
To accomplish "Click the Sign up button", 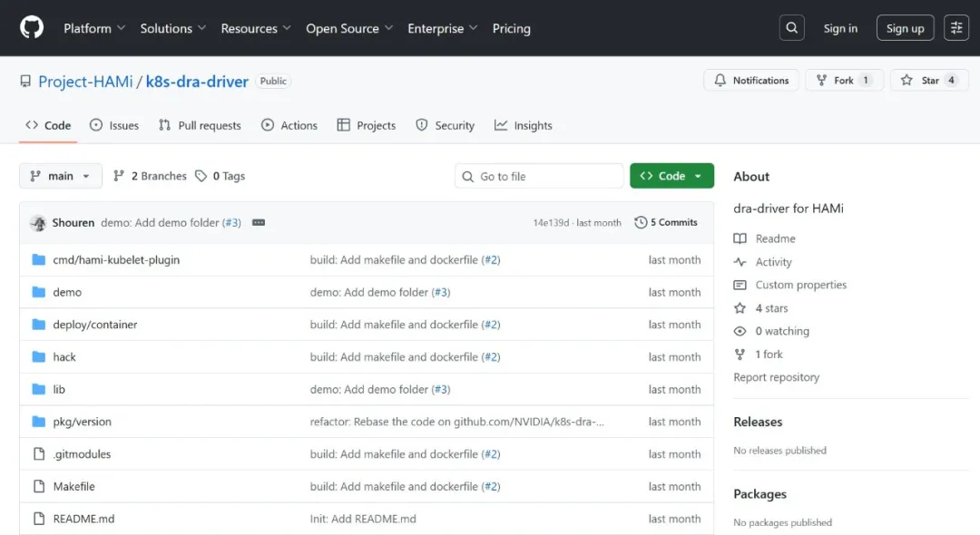I will click(905, 28).
